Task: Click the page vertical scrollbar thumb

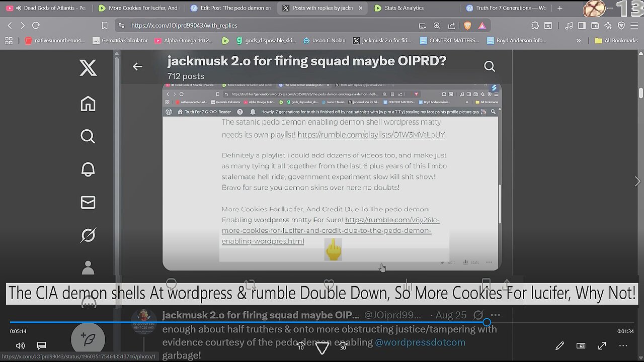Action: pos(640,93)
